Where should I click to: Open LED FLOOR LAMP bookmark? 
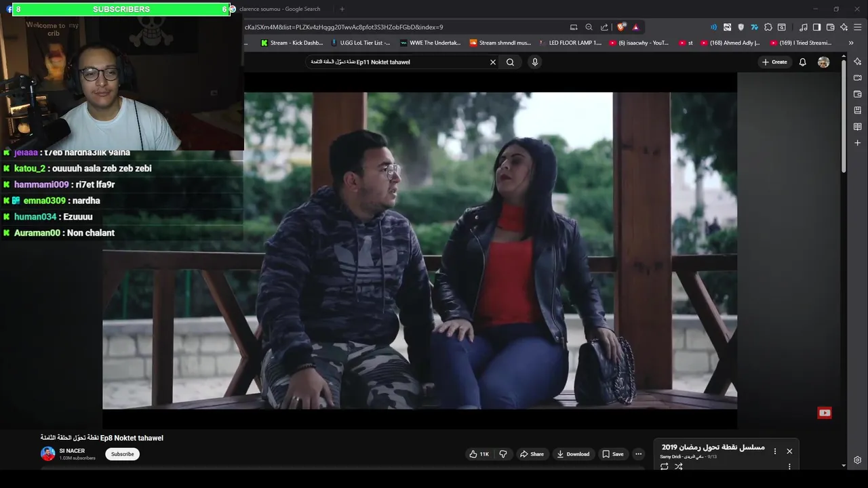tap(570, 43)
